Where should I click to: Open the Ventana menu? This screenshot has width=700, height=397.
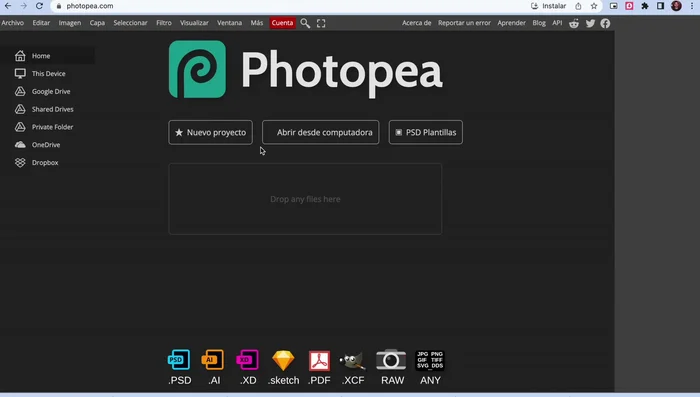click(x=229, y=23)
